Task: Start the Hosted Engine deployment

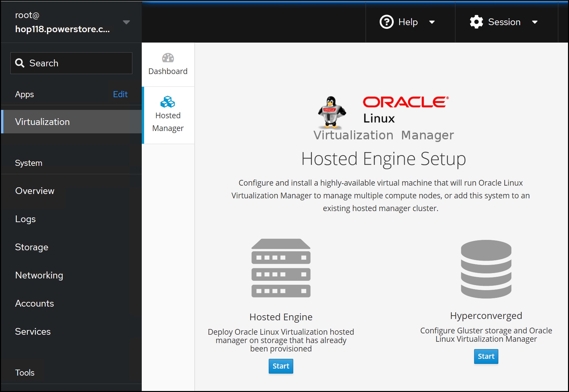Action: coord(281,366)
